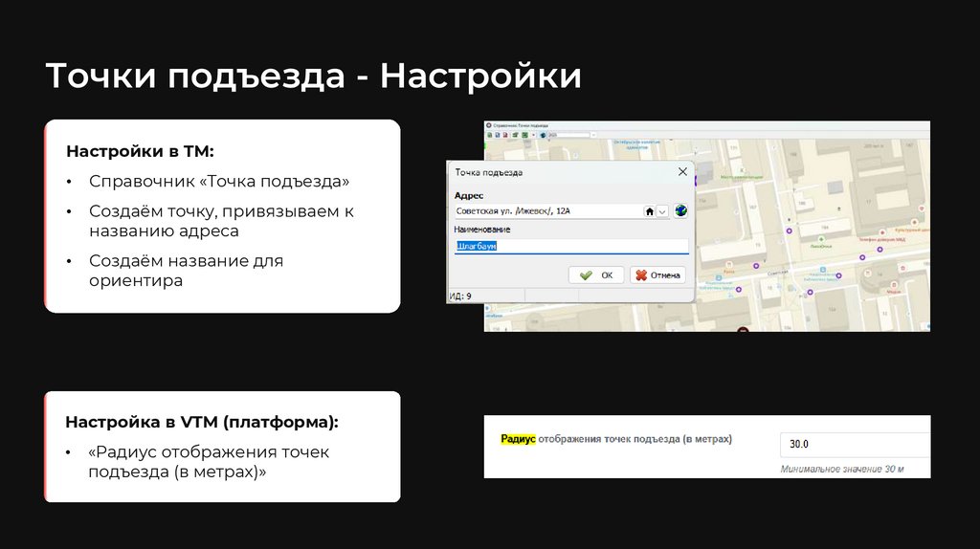Click the globe icon in the Справочник window toolbar

click(543, 135)
